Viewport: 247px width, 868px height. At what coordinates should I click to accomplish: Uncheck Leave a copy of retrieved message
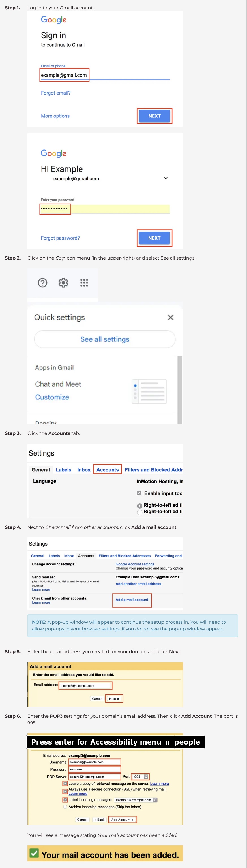[x=65, y=783]
